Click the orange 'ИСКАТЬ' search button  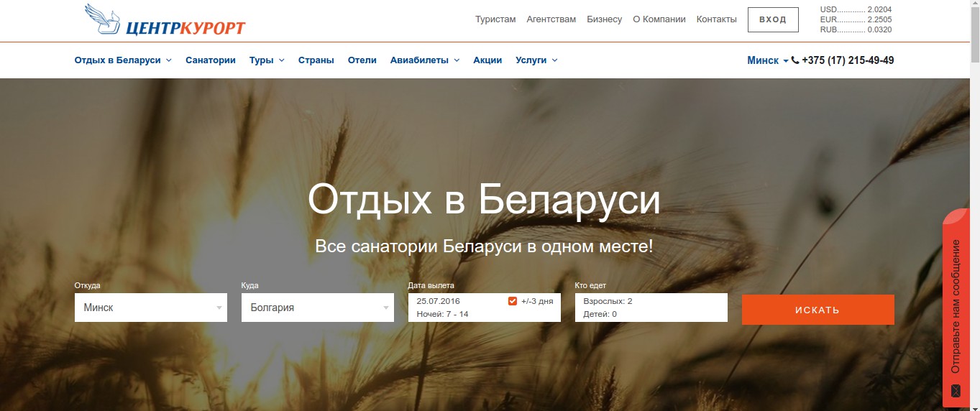click(x=818, y=310)
